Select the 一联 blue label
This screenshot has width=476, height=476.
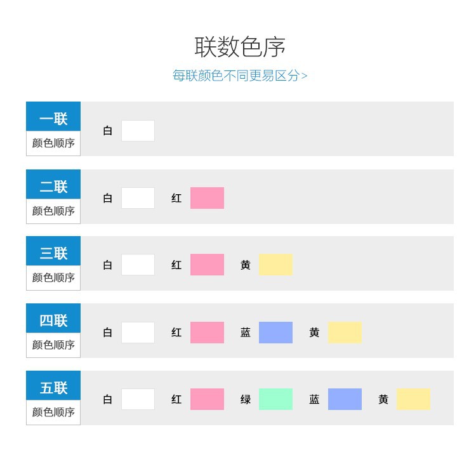click(x=53, y=116)
